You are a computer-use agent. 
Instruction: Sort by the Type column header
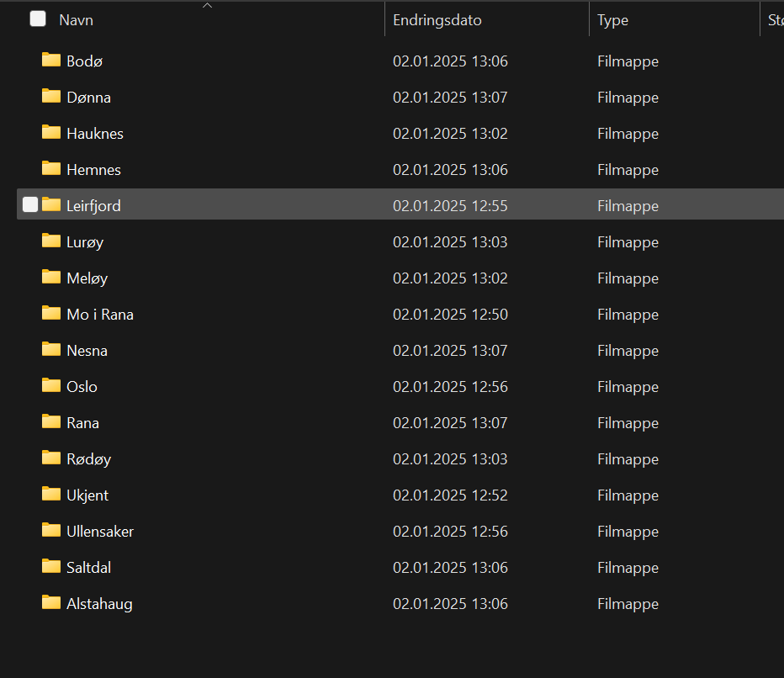pyautogui.click(x=612, y=20)
